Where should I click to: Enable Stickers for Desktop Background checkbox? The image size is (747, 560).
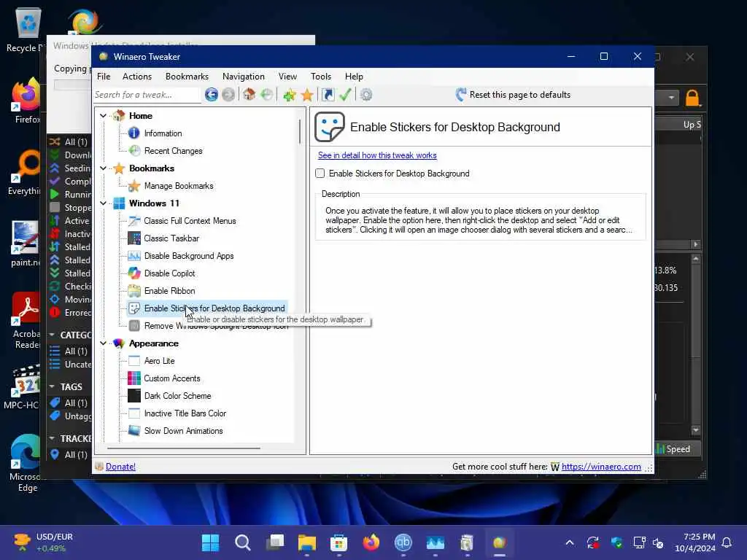click(x=320, y=174)
